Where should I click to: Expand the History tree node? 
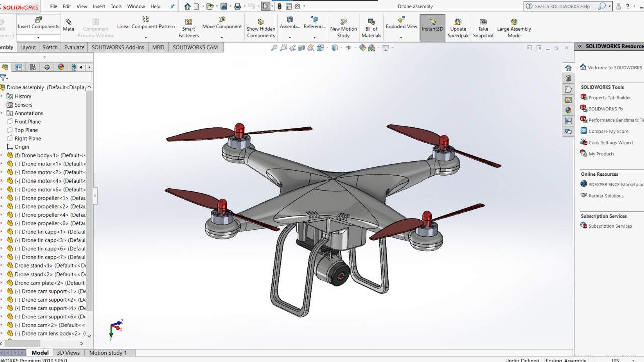2,96
